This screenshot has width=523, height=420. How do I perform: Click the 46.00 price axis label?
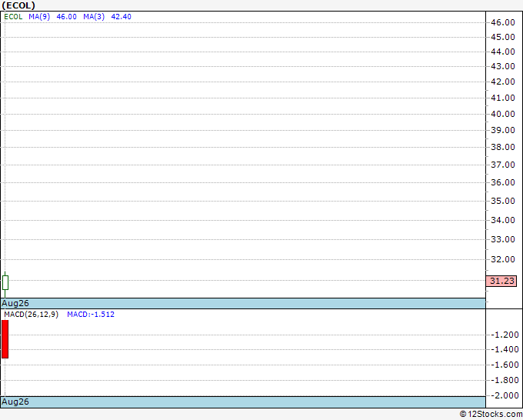503,22
